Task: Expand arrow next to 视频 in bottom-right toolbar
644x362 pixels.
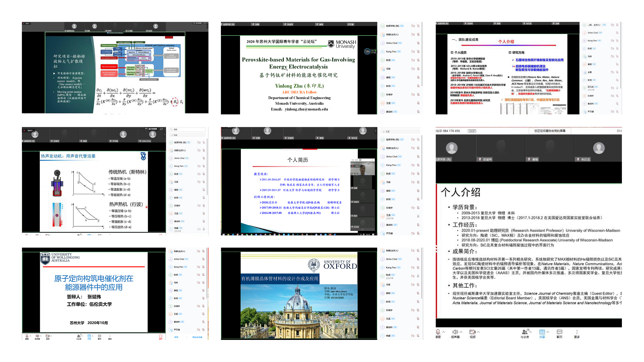Action: pyautogui.click(x=478, y=332)
